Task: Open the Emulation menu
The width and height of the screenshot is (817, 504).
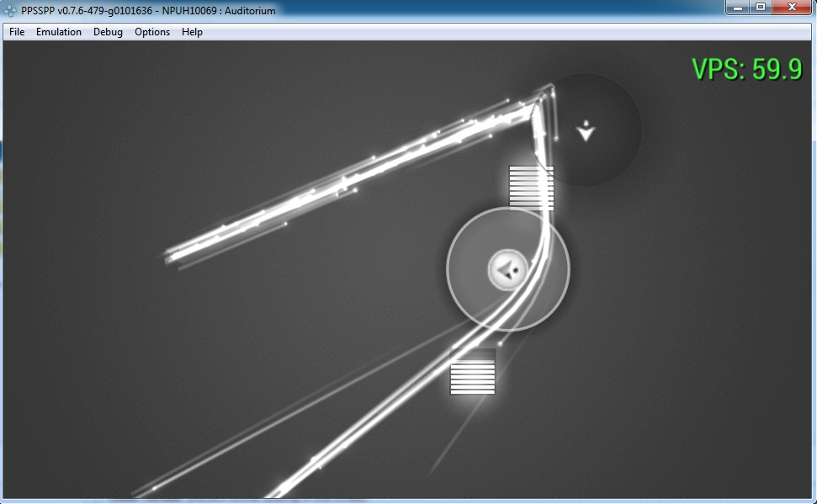Action: click(x=59, y=32)
